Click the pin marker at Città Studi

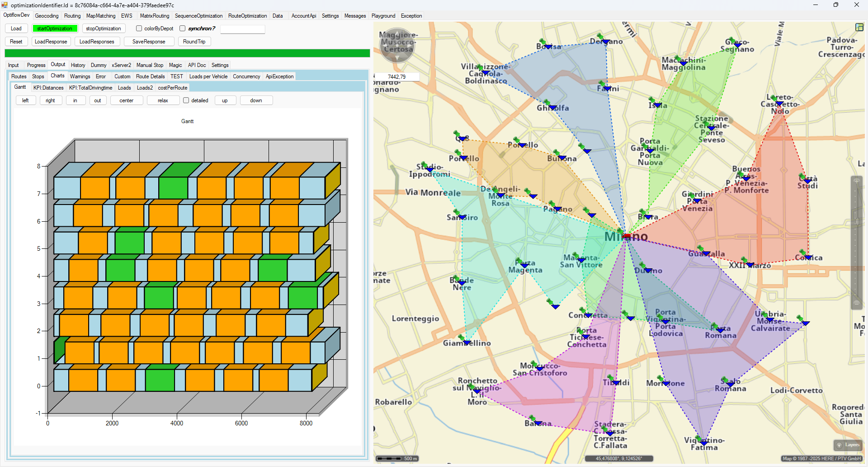[802, 176]
